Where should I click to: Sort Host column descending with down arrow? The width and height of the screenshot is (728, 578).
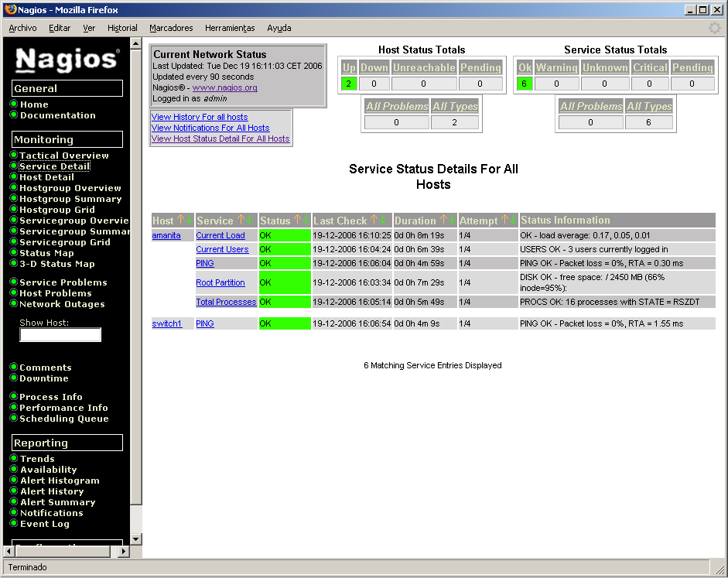(x=189, y=219)
